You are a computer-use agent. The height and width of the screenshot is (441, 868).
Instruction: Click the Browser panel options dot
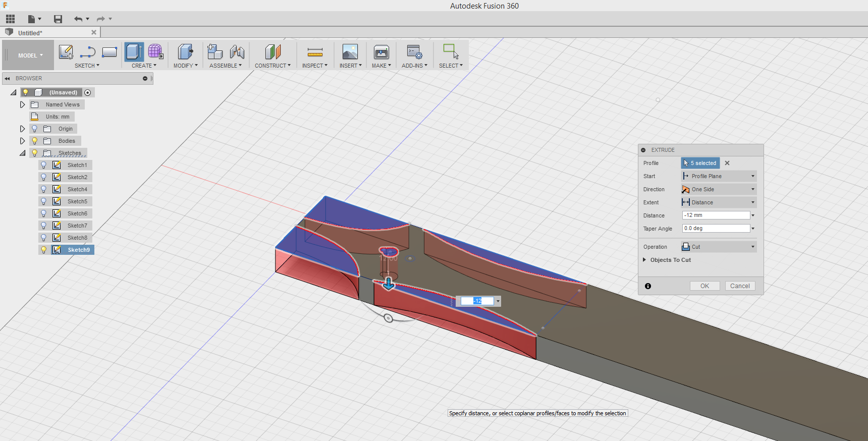tap(145, 79)
